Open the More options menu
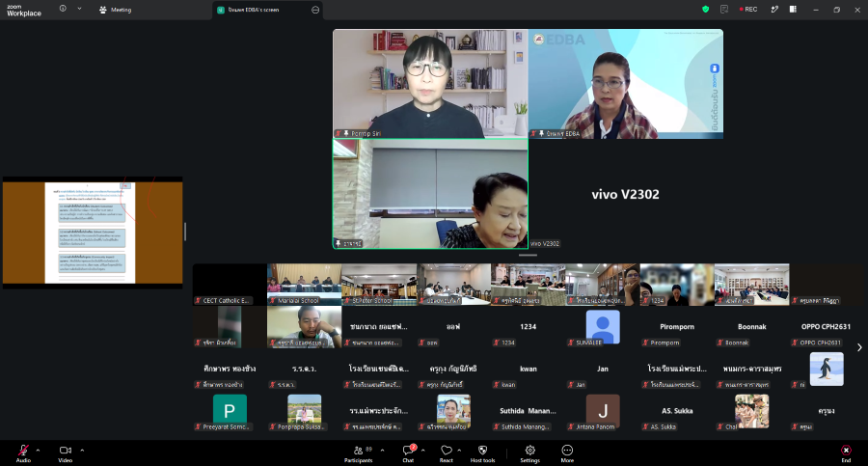 point(567,452)
